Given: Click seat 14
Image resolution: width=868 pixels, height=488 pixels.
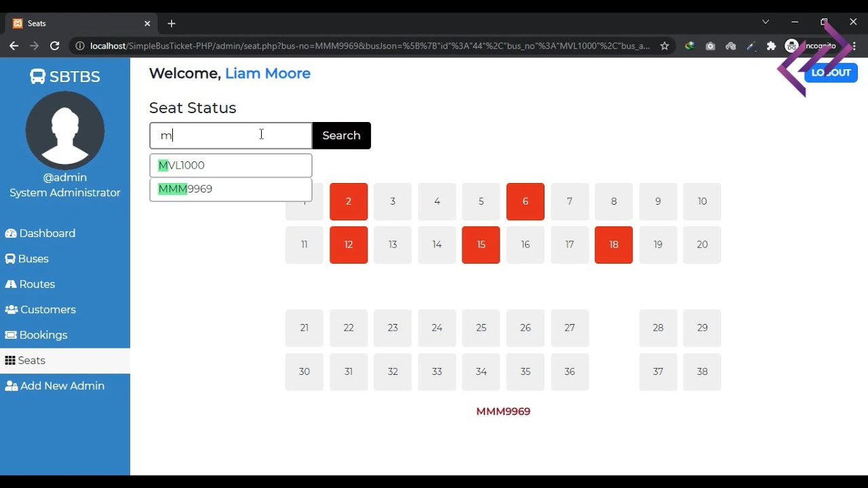Looking at the screenshot, I should click(437, 245).
